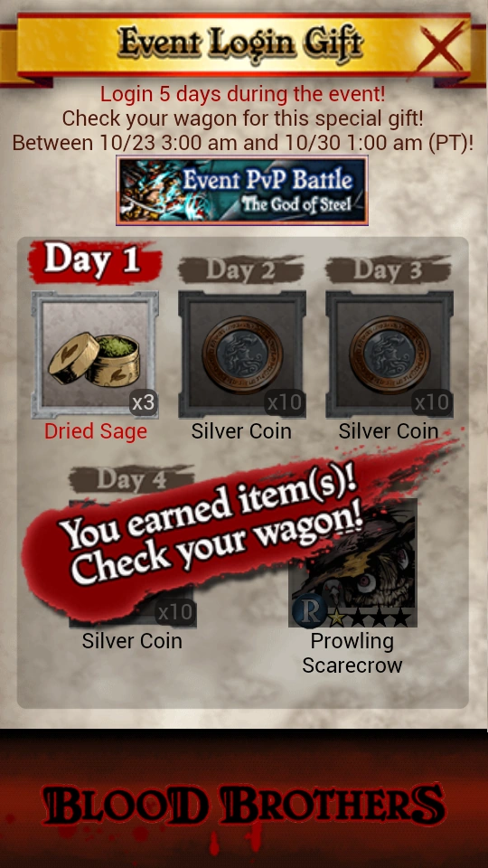Tap the Day 3 label
This screenshot has width=488, height=868.
(x=388, y=269)
